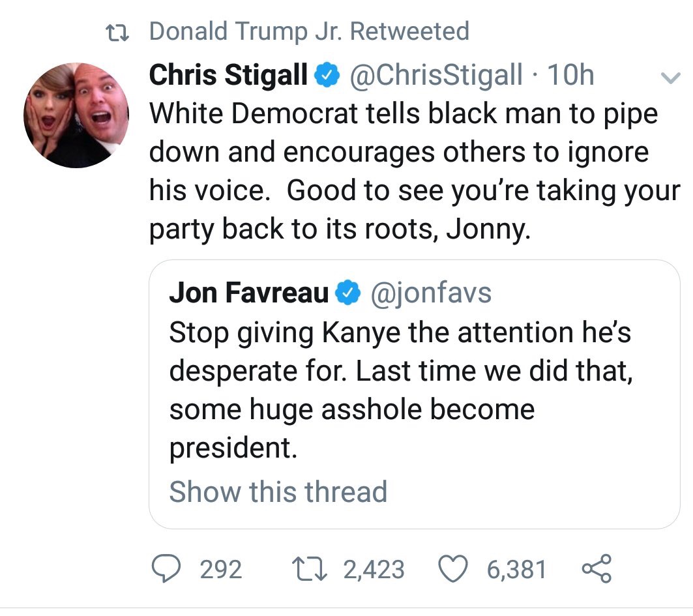Click the 6,381 likes count
Screen dimensions: 693x616
point(516,570)
